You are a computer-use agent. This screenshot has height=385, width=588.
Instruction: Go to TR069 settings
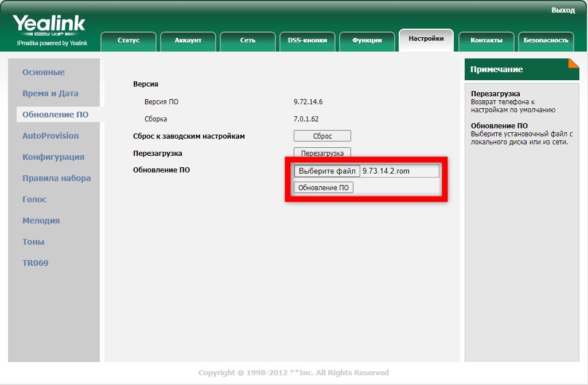pyautogui.click(x=35, y=263)
